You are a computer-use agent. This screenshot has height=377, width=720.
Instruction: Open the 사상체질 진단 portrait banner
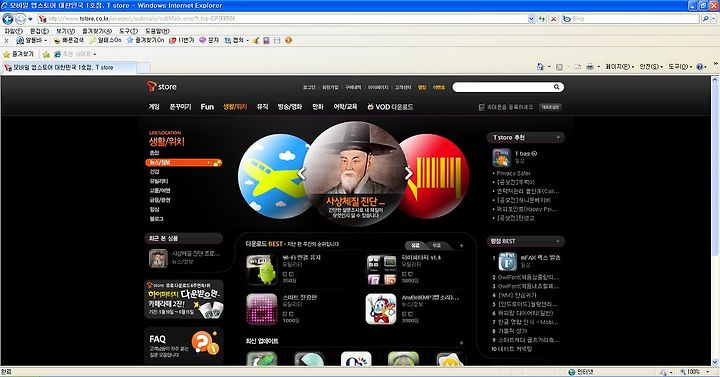pyautogui.click(x=355, y=173)
